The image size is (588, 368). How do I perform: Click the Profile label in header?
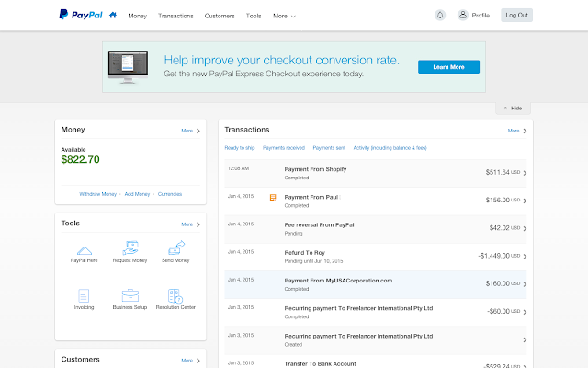[481, 16]
